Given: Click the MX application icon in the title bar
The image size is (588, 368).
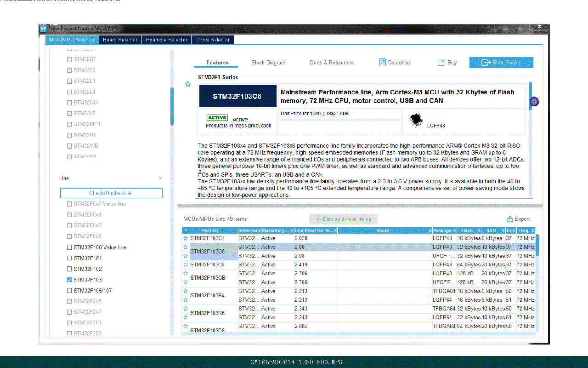Looking at the screenshot, I should click(x=44, y=28).
